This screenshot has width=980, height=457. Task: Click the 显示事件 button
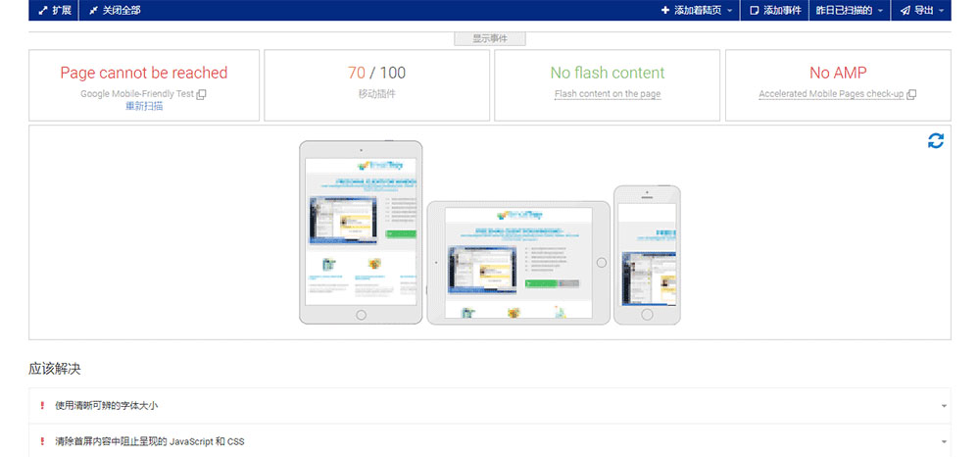(x=490, y=38)
